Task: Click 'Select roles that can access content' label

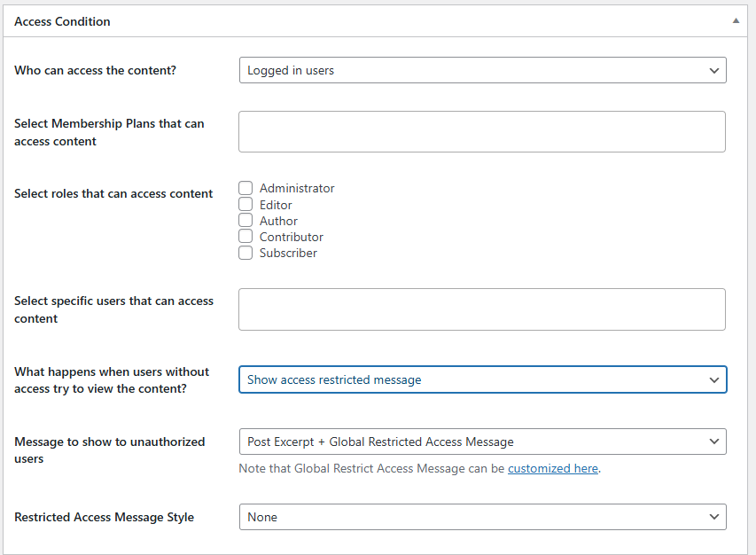Action: click(x=113, y=193)
